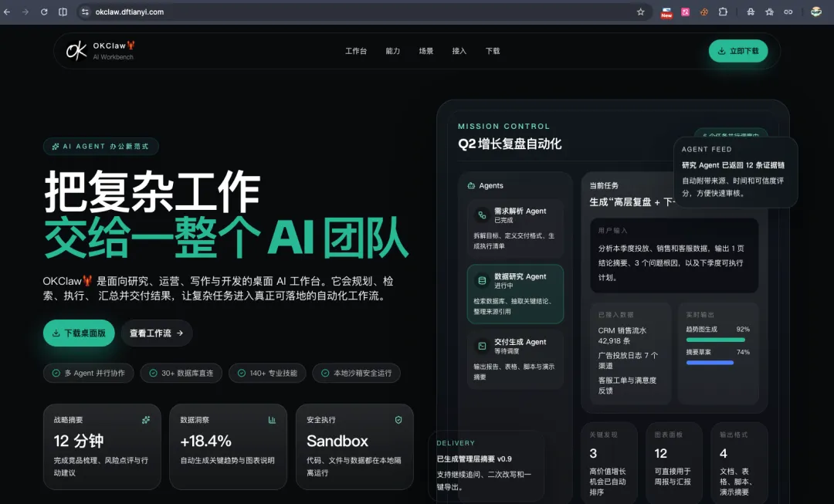
Task: Open the 工作台 navigation item
Action: coord(356,50)
